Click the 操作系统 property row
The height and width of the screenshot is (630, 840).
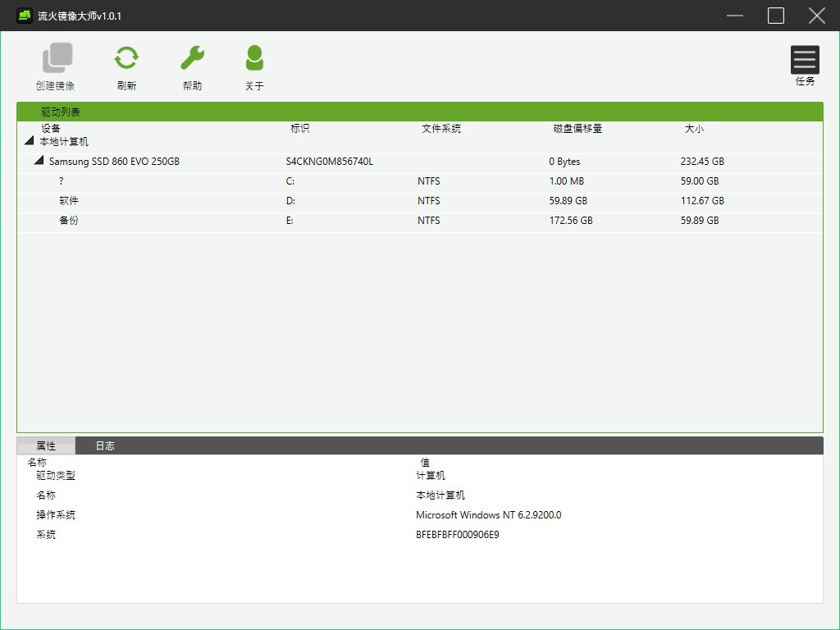[420, 515]
